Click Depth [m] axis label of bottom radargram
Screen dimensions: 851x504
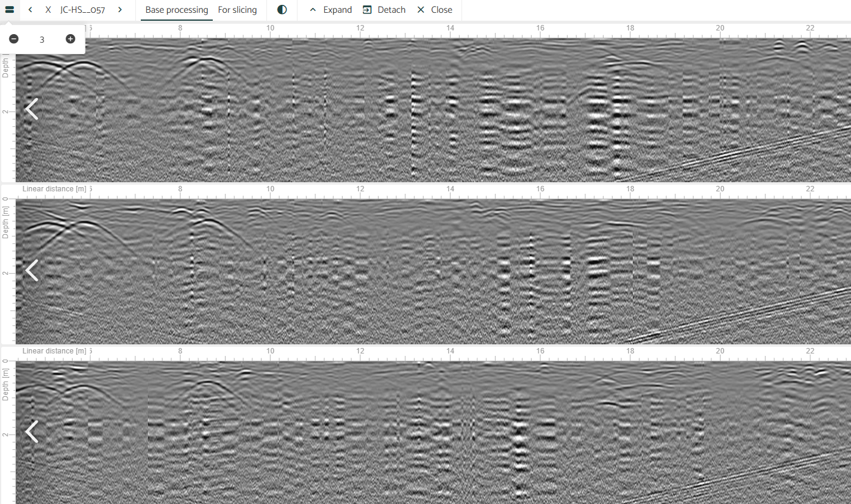[x=5, y=384]
